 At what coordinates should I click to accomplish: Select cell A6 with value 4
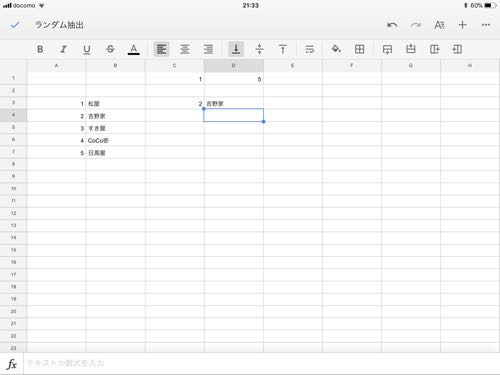point(56,140)
